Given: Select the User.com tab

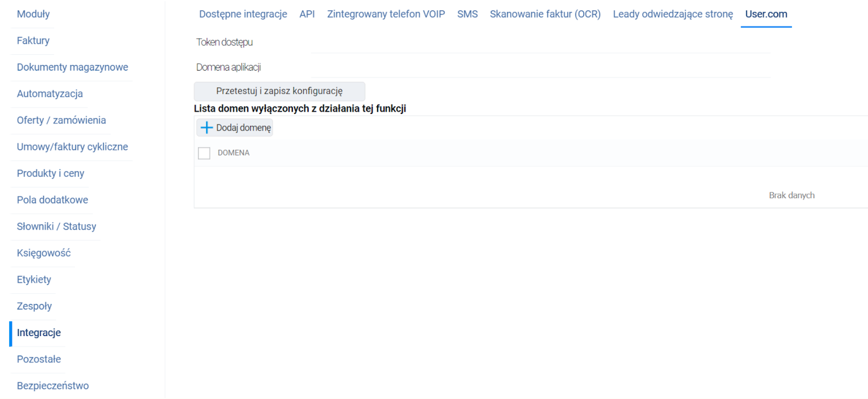Looking at the screenshot, I should point(766,14).
